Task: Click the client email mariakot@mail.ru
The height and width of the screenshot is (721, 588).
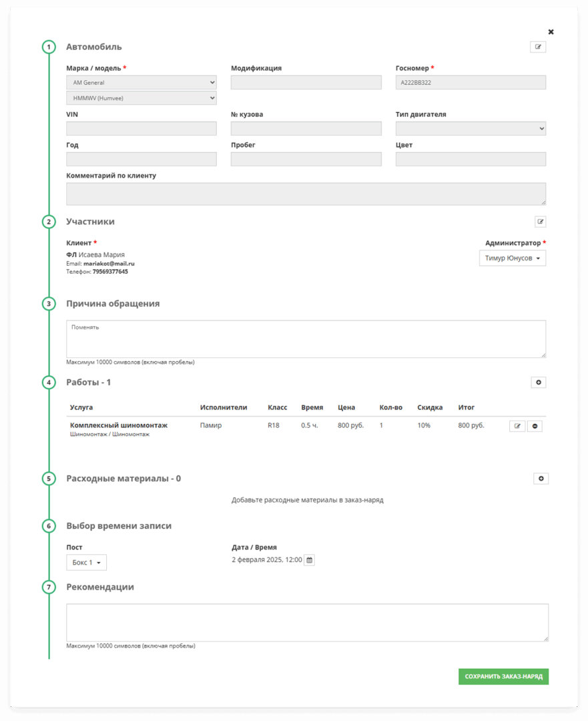Action: click(x=109, y=264)
